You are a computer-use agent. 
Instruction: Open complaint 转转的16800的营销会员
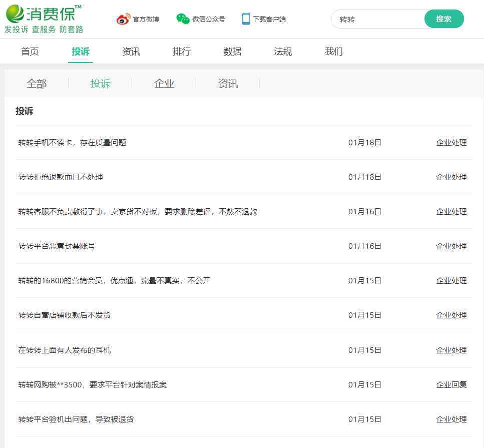tap(114, 281)
